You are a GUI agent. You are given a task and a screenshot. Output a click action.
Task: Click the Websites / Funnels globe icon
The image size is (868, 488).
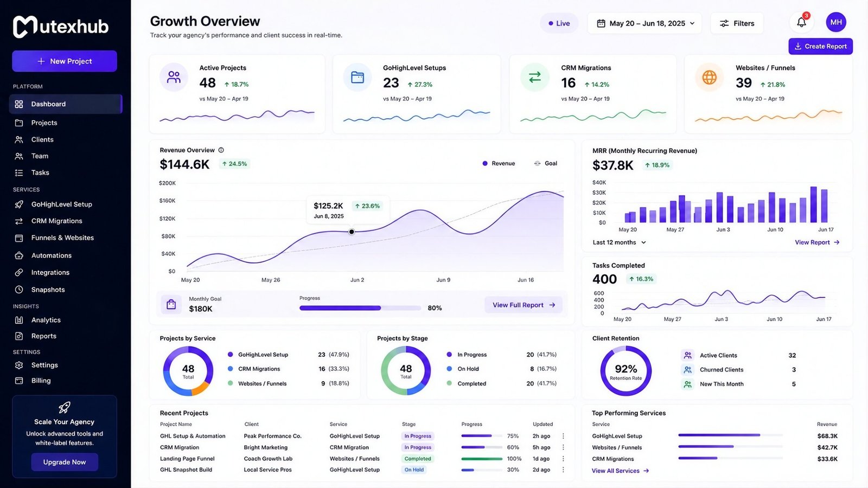[x=710, y=77]
